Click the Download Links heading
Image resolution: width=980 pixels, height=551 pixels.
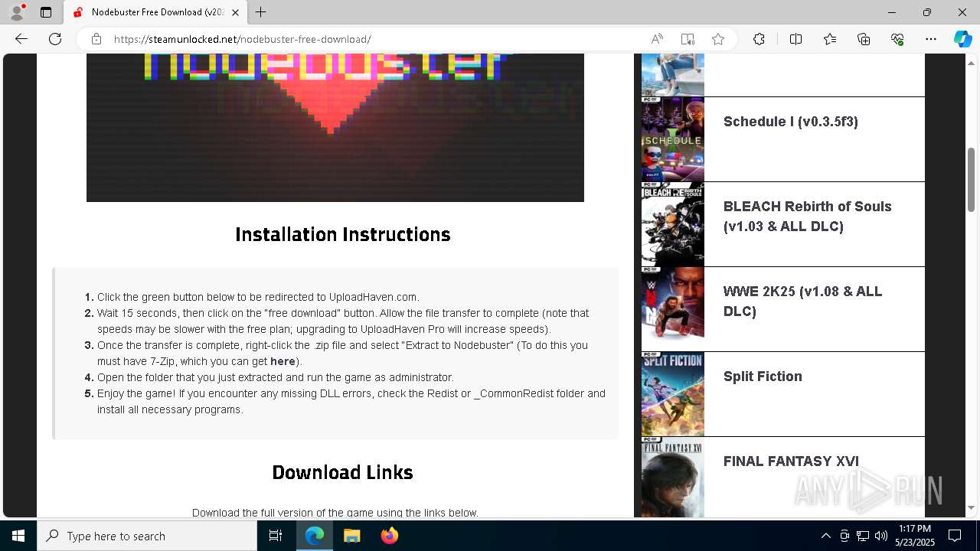[x=343, y=472]
